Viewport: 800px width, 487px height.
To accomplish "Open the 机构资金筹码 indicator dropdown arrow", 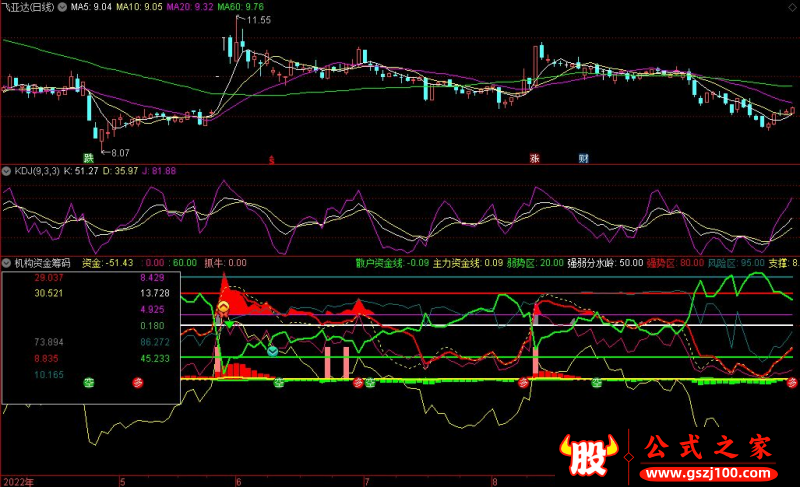I will (x=7, y=263).
